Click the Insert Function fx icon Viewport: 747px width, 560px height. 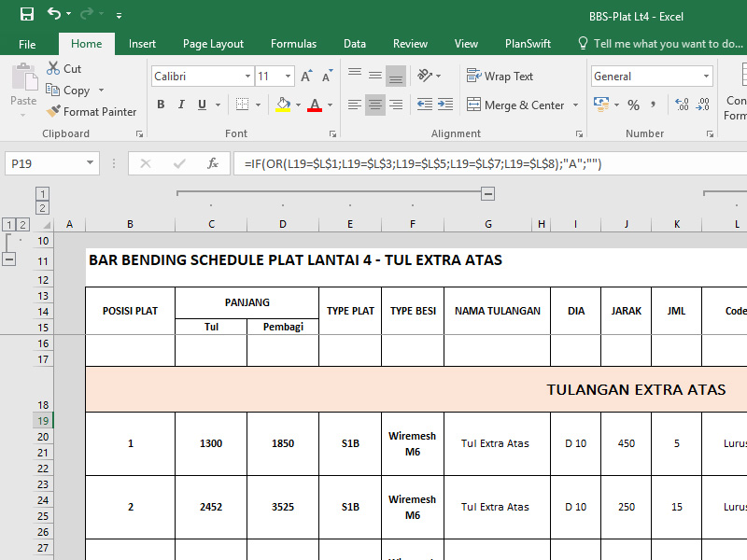coord(213,163)
